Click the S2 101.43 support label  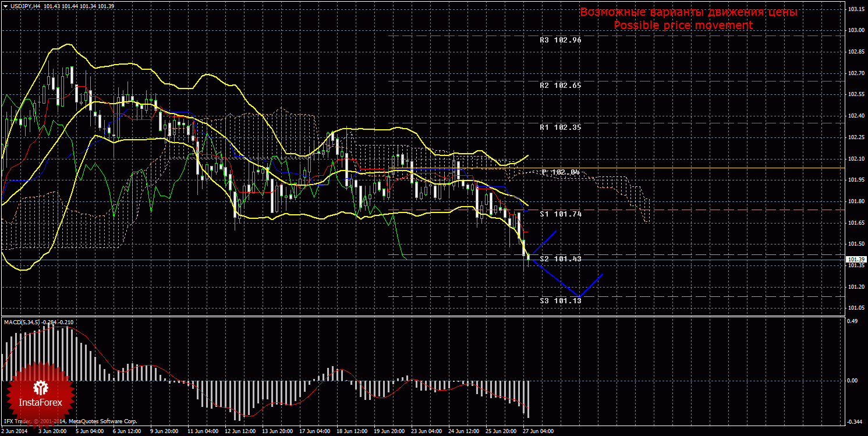(x=561, y=258)
